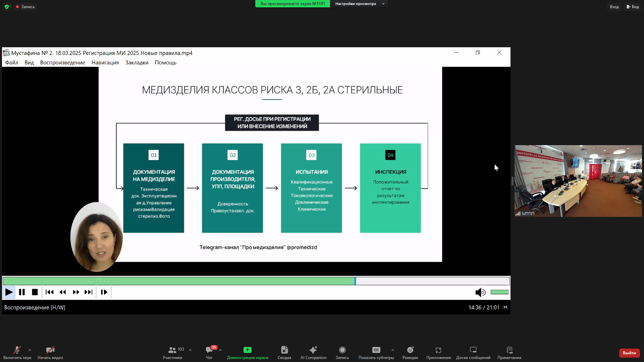The image size is (644, 362).
Task: Expand the arrow next to Participants (Участники)
Action: click(x=190, y=350)
